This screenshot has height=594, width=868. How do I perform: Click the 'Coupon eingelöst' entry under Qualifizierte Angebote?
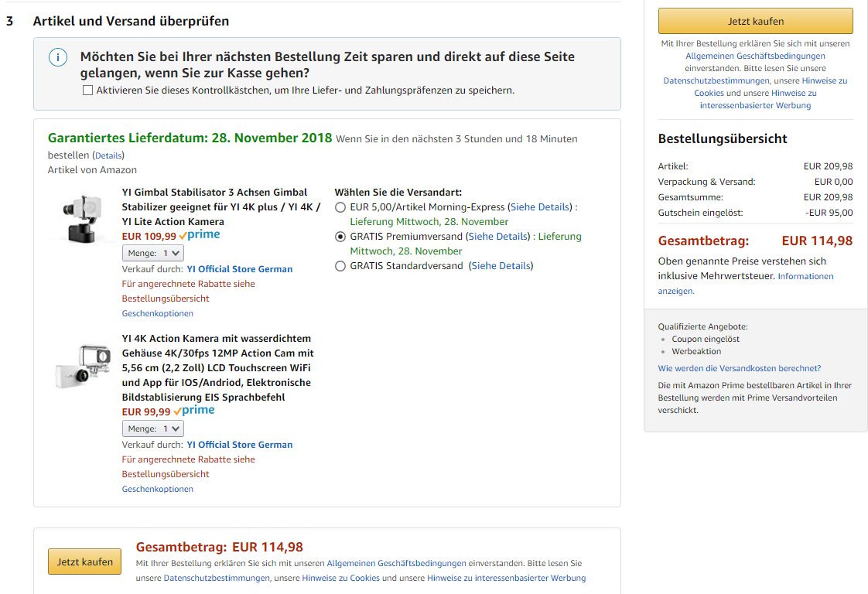pyautogui.click(x=706, y=339)
